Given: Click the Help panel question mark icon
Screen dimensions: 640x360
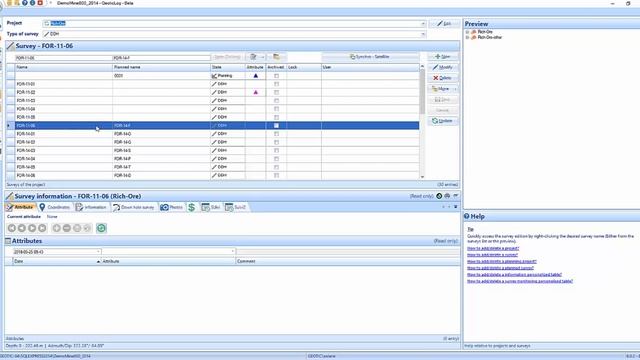Looking at the screenshot, I should coord(467,216).
